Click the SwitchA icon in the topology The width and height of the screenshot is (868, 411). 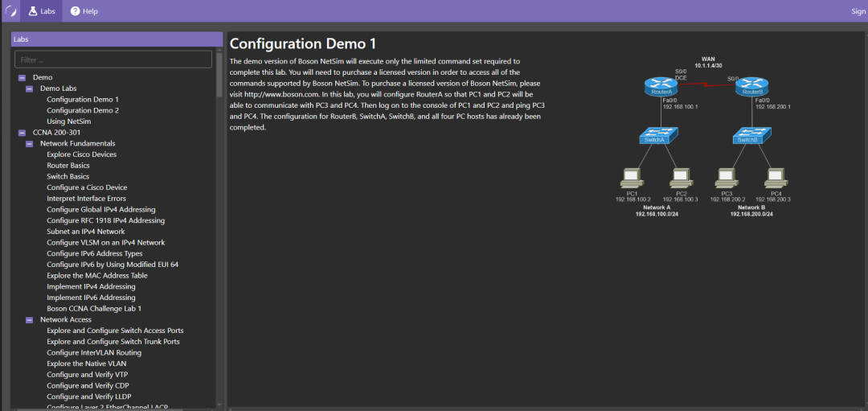pyautogui.click(x=657, y=135)
